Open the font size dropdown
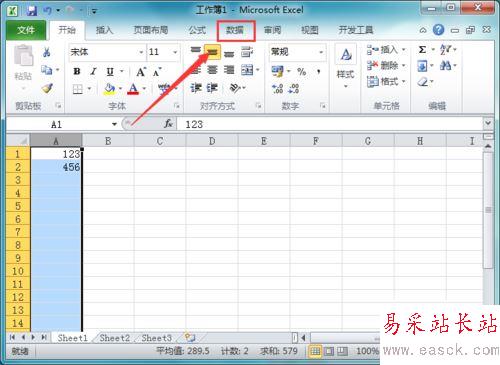This screenshot has width=500, height=365. coord(175,52)
